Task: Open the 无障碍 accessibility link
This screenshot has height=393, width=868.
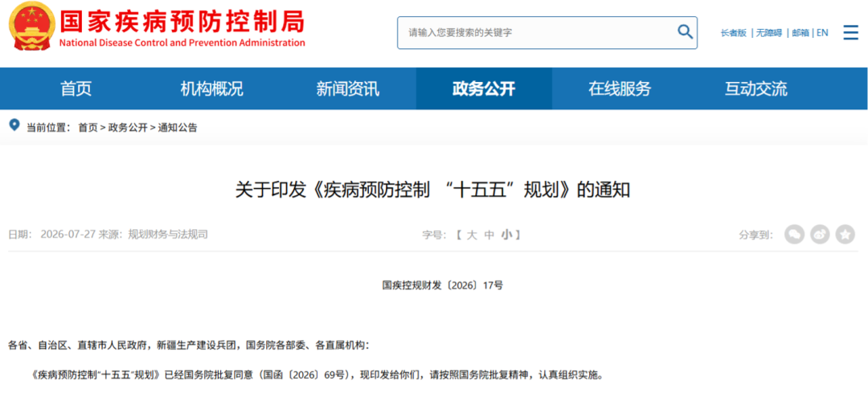Action: click(x=769, y=33)
